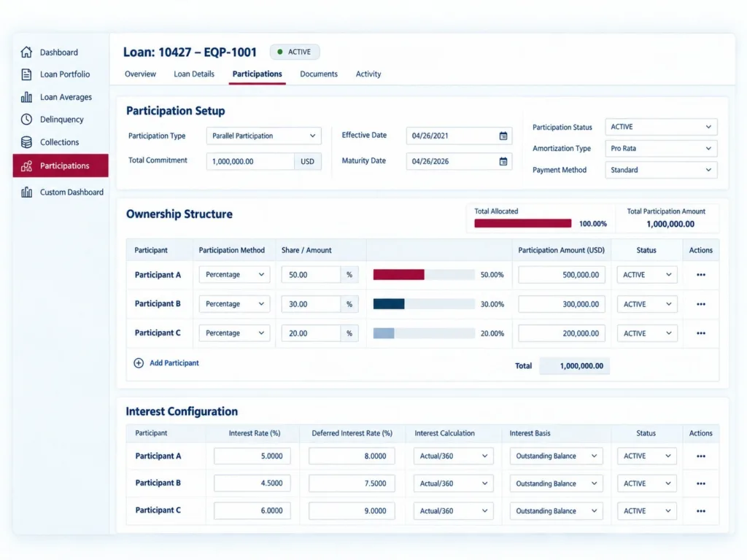Open the Participation Status dropdown
The width and height of the screenshot is (747, 560).
[x=661, y=127]
